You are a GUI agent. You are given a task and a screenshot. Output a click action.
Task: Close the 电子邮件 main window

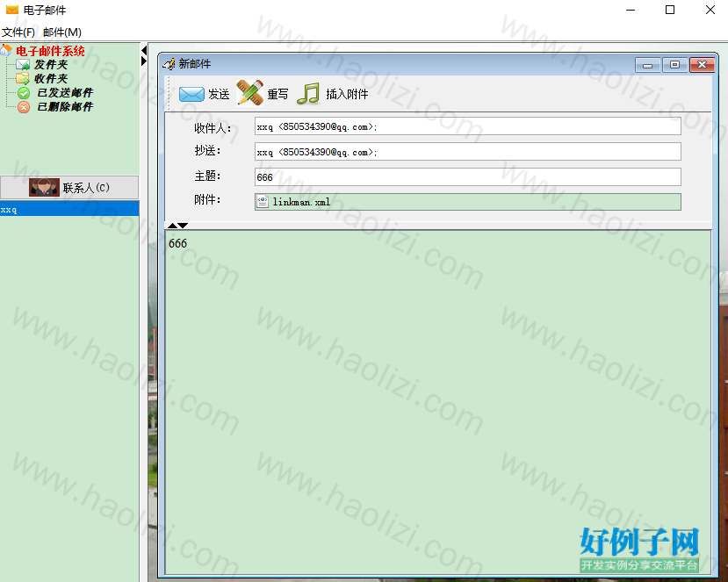click(x=710, y=10)
